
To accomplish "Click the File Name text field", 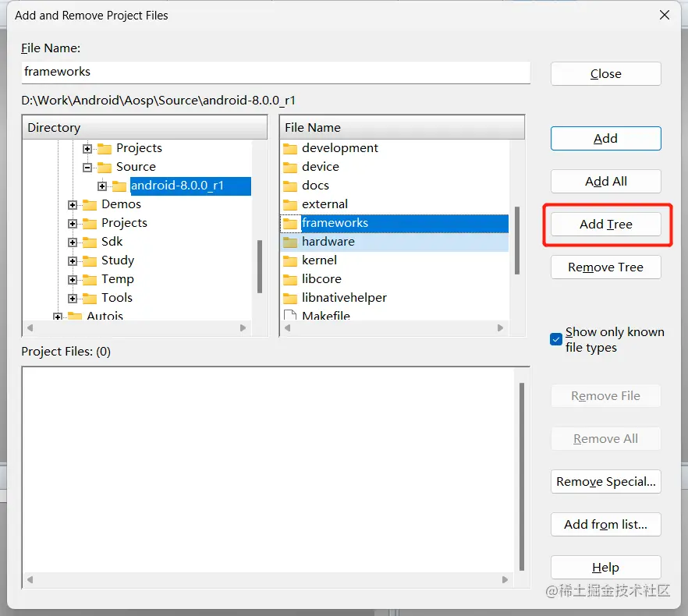I will 275,72.
